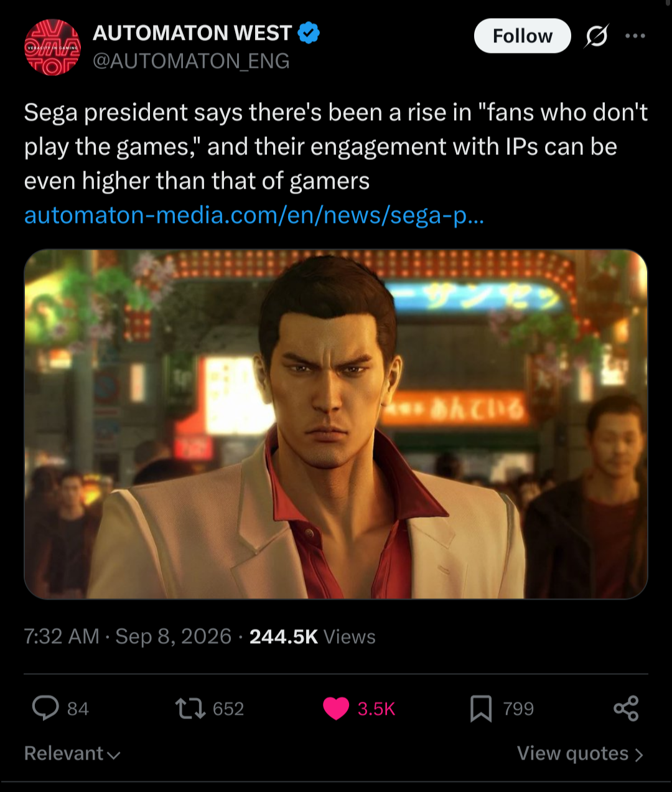This screenshot has width=672, height=792.
Task: Tap the repost arrows icon
Action: [x=190, y=709]
